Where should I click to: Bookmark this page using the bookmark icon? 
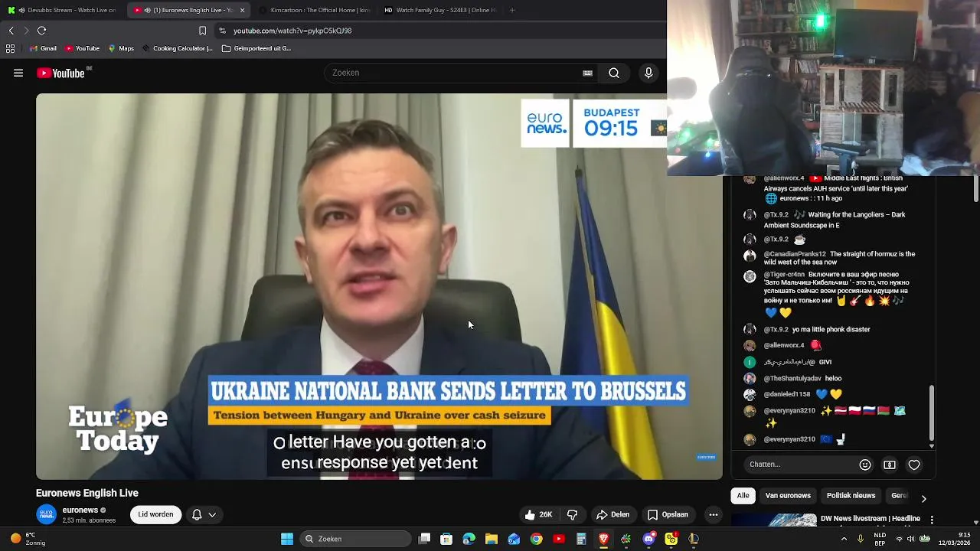(202, 31)
